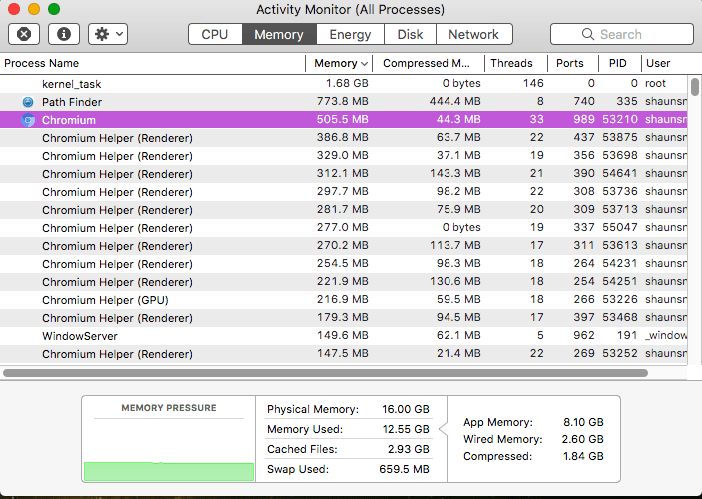Select Chromium Helper (Renderer) using 270.2 MB
This screenshot has width=702, height=499.
tap(343, 246)
